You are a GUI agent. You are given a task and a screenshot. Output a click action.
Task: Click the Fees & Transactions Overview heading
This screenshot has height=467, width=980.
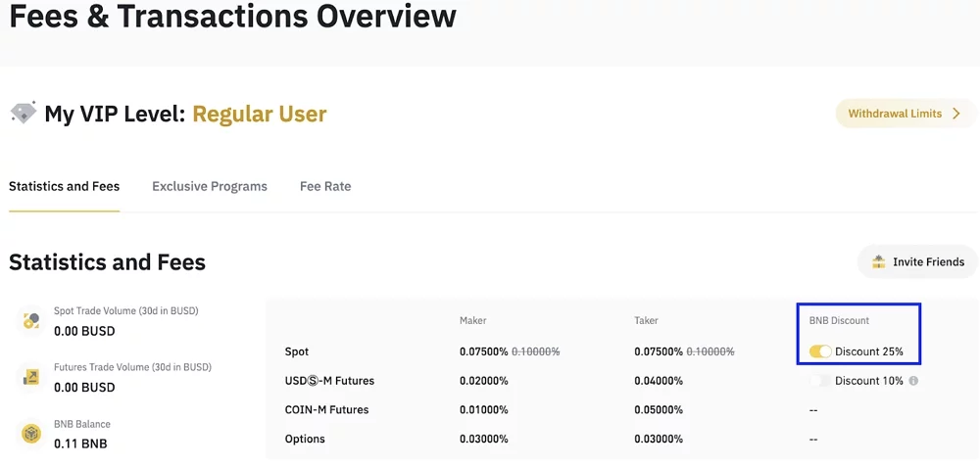pyautogui.click(x=232, y=17)
